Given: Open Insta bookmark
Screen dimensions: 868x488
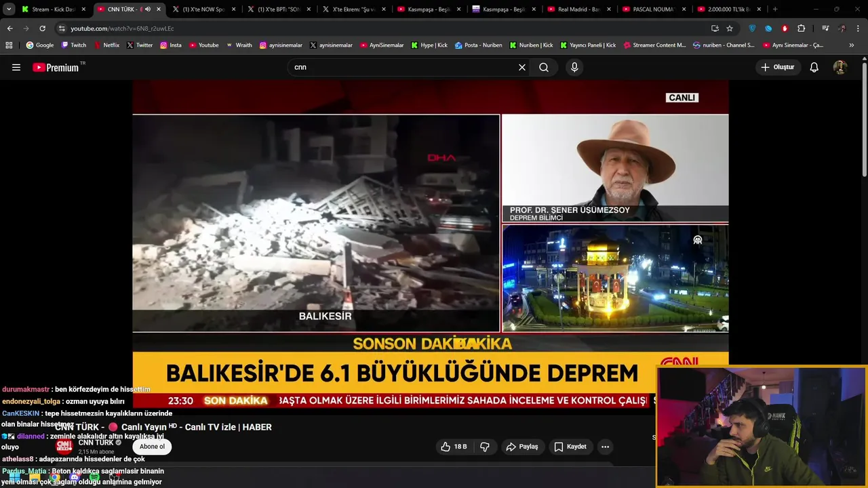Looking at the screenshot, I should [171, 45].
